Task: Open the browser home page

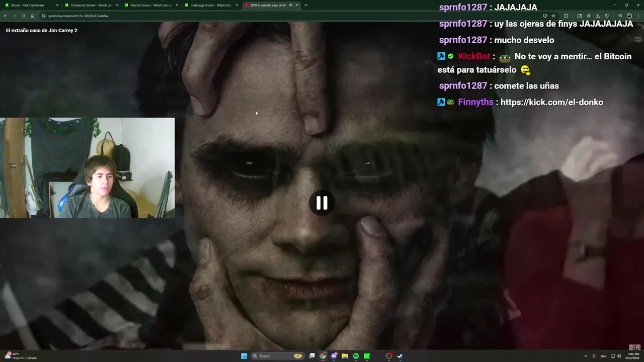Action: [x=33, y=16]
